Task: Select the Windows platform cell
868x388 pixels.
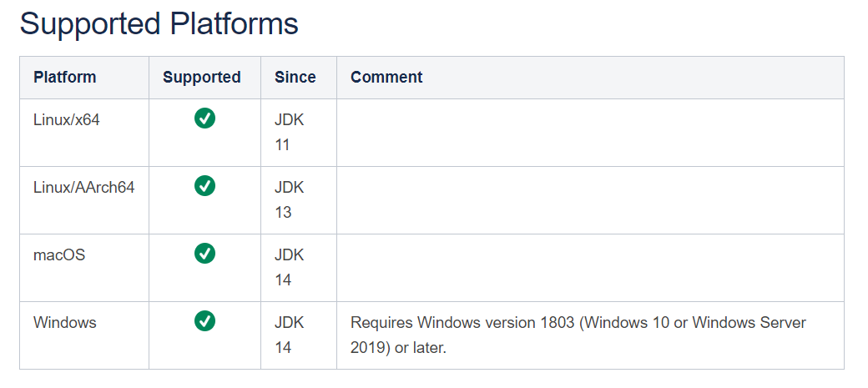Action: [x=65, y=322]
